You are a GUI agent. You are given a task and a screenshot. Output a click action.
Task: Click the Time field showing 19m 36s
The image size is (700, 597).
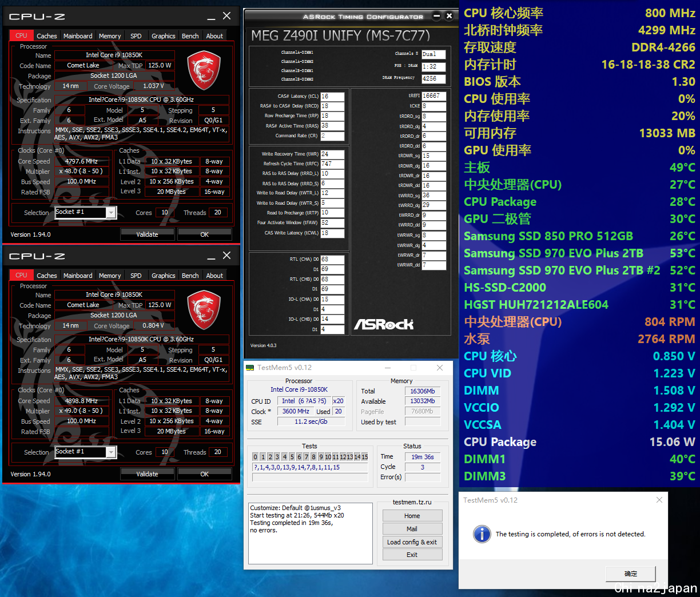[423, 457]
